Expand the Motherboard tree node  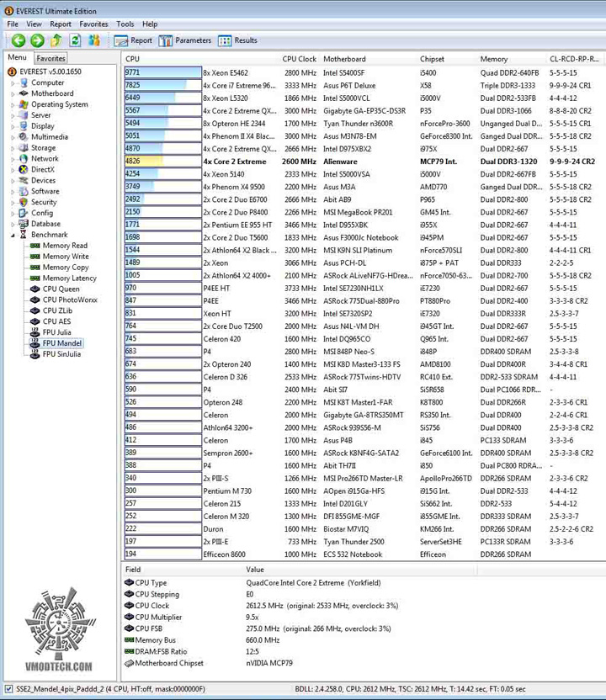coord(13,93)
